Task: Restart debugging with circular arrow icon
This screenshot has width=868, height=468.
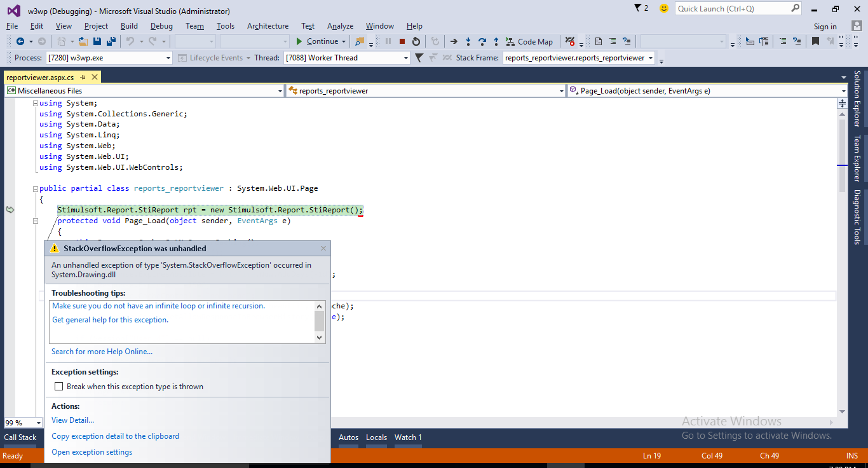Action: click(x=416, y=41)
